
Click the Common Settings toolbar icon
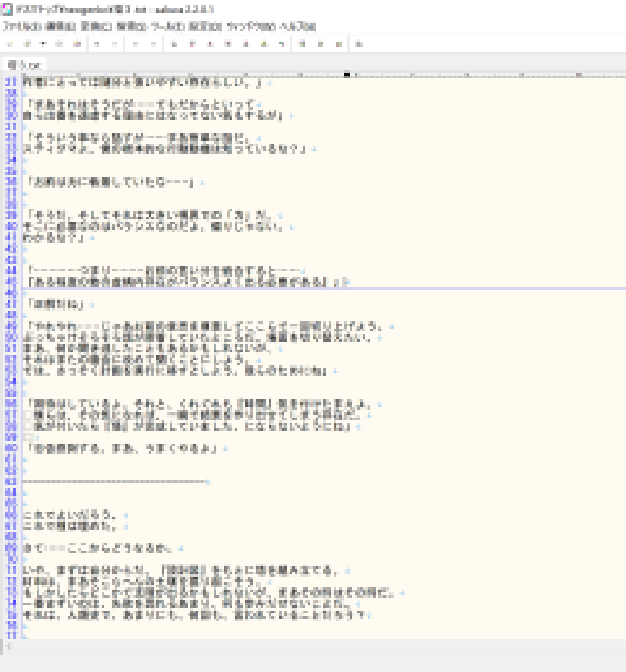click(x=338, y=44)
